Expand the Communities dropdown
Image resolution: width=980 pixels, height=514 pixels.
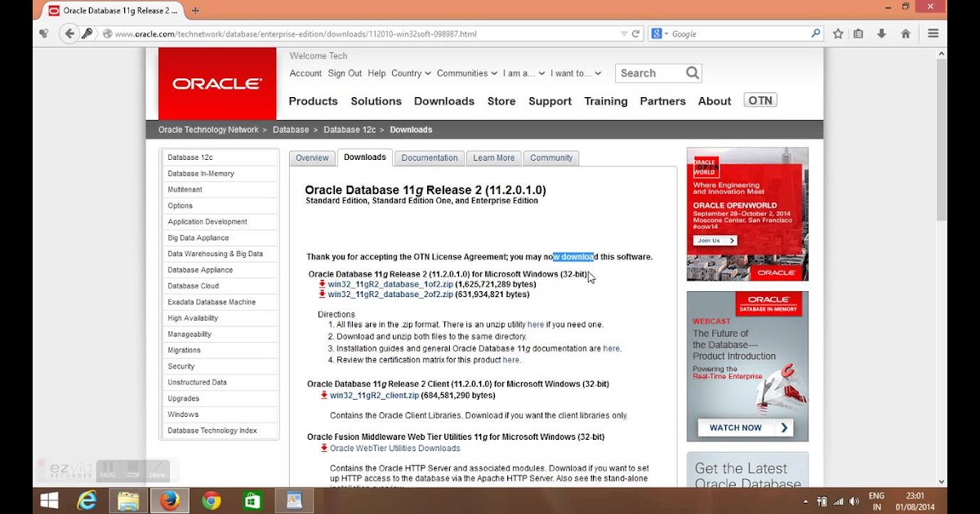pyautogui.click(x=466, y=73)
